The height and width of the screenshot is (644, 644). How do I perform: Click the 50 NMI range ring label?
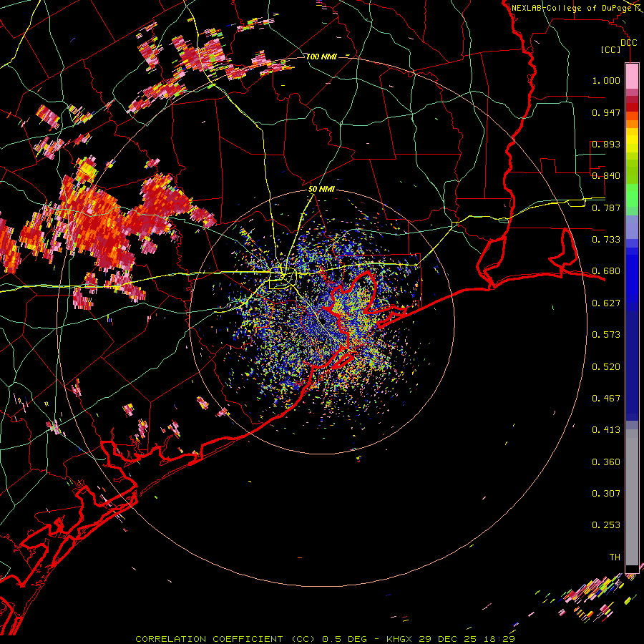click(x=321, y=189)
